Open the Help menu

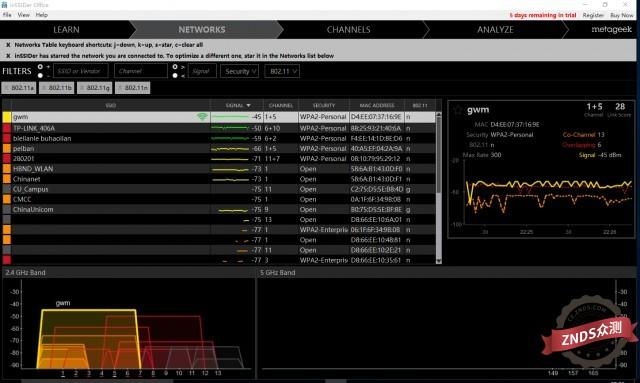(x=42, y=15)
